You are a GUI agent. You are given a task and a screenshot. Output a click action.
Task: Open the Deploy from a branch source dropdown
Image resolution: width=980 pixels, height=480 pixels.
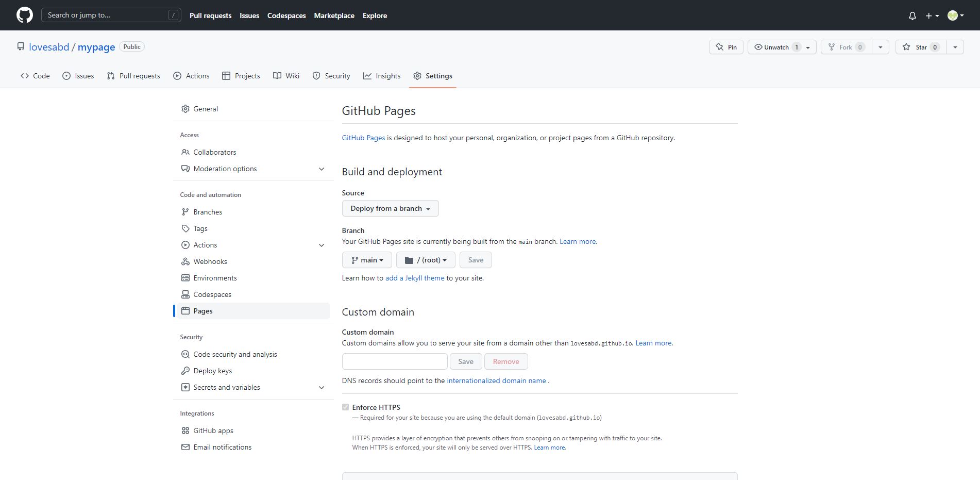(391, 208)
